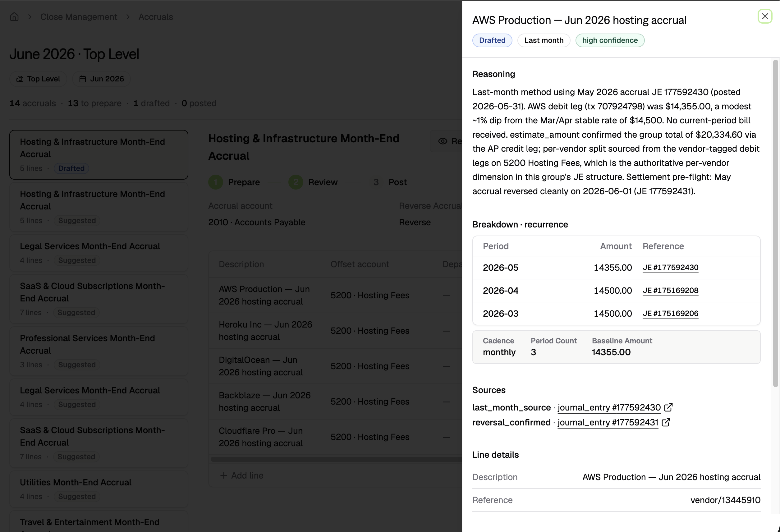Select the second Legal Services Month-End Accrual card
The width and height of the screenshot is (780, 532).
[x=99, y=397]
